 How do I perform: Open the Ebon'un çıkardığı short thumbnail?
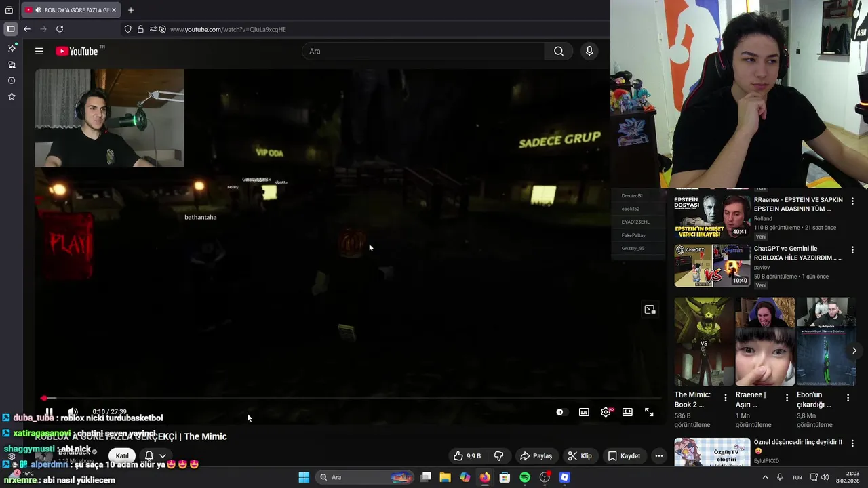tap(826, 341)
